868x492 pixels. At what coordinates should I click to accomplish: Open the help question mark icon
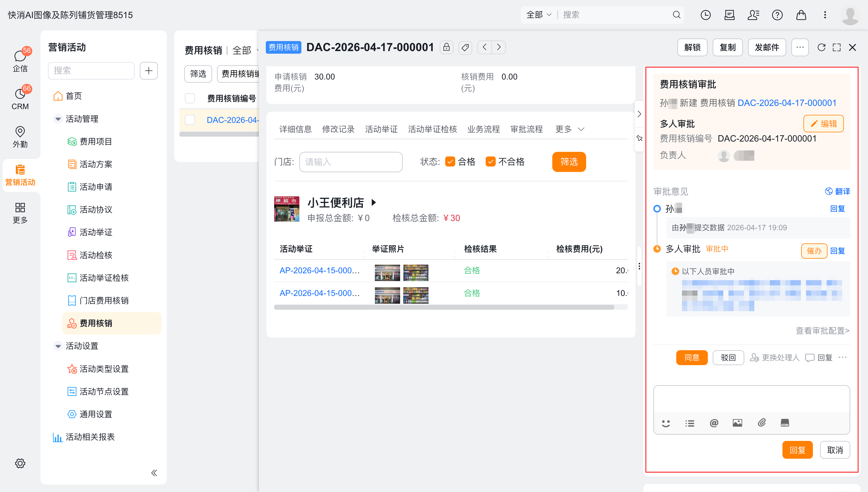(x=777, y=15)
